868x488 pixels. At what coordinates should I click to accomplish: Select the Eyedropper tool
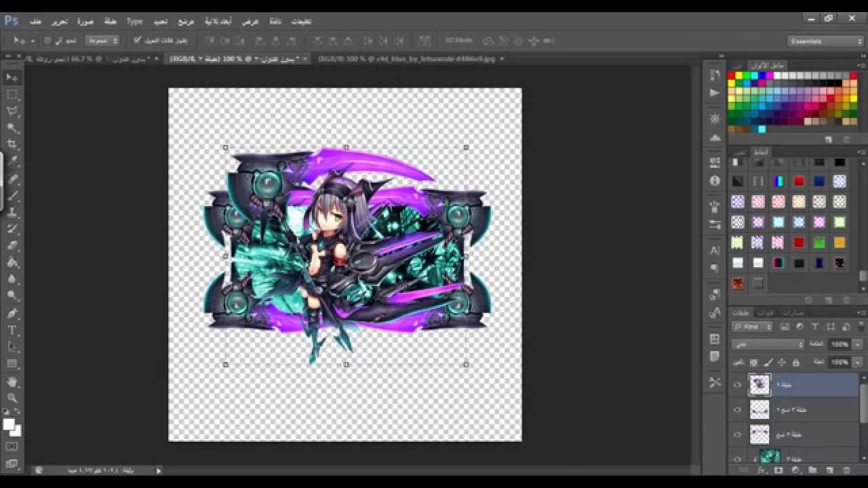point(12,162)
